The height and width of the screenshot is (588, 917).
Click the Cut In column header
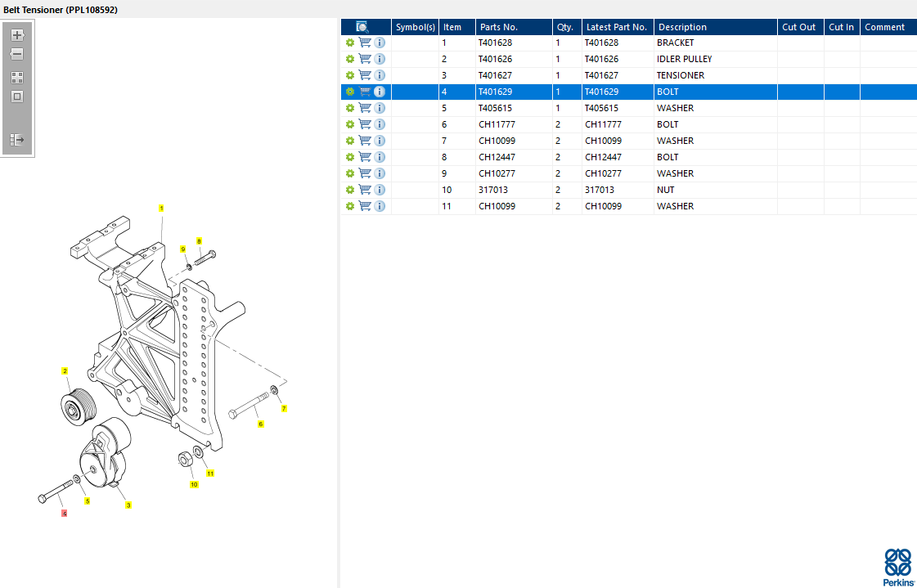842,27
